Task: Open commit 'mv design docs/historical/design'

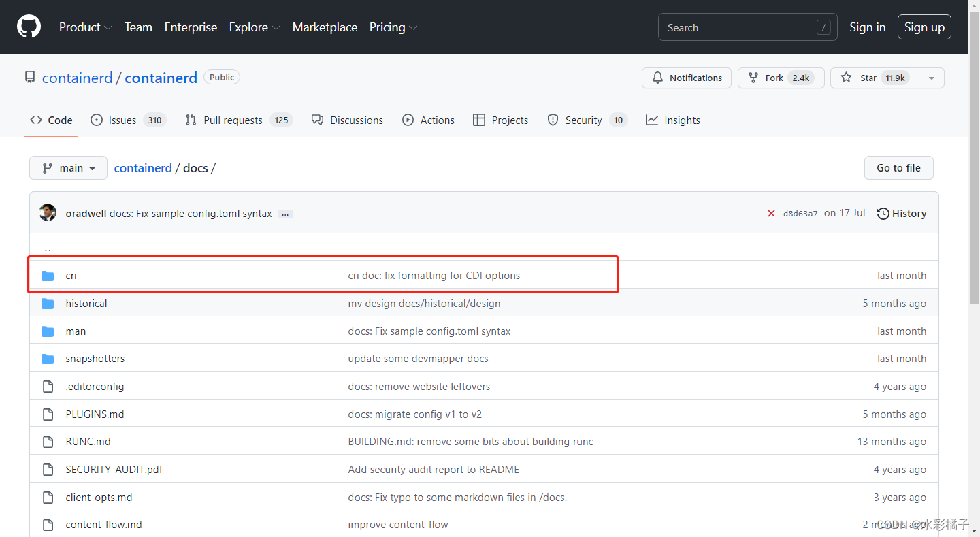Action: point(424,304)
